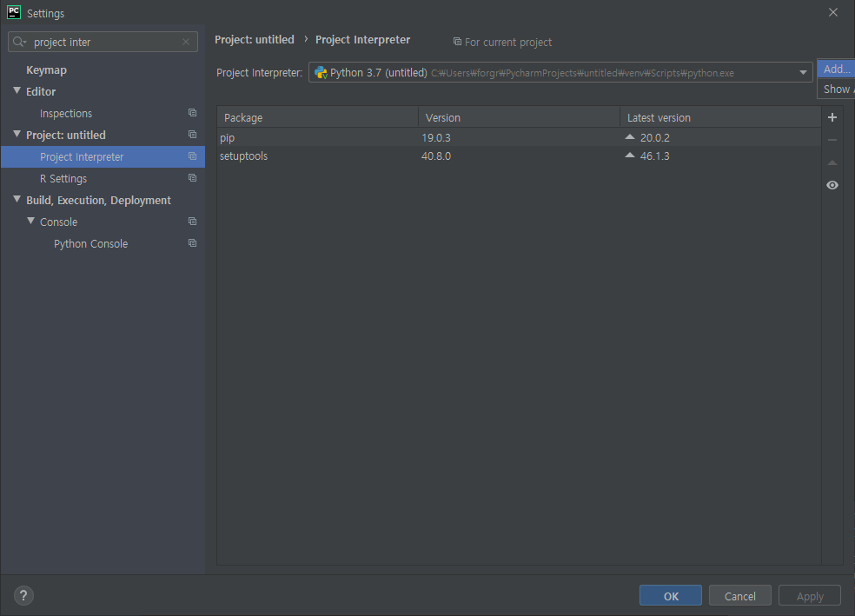Screen dimensions: 855x616
Task: Click the upgrade package arrow icon
Action: (x=832, y=162)
